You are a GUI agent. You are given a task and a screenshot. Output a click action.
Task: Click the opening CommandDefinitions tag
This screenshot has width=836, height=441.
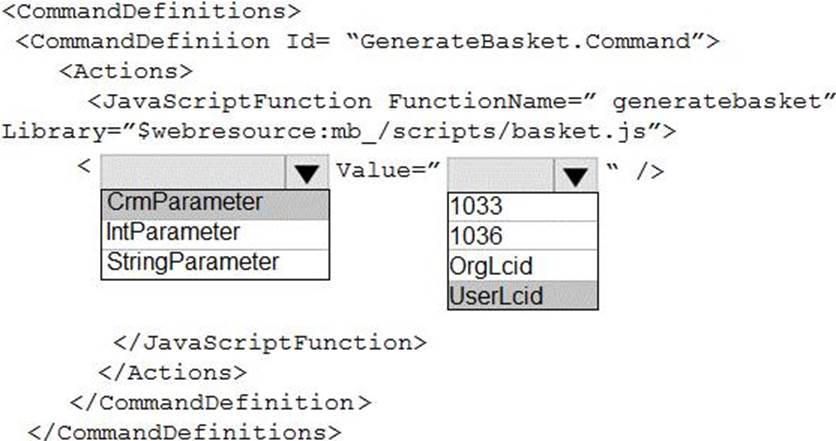(x=151, y=13)
